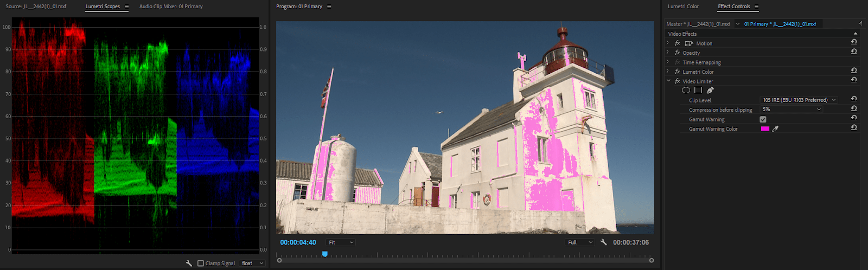The width and height of the screenshot is (868, 270).
Task: Open the Lumetri Scopes panel menu icon
Action: point(126,7)
